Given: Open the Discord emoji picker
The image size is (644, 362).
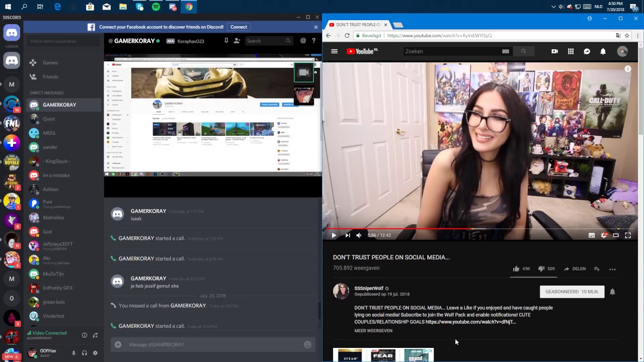Looking at the screenshot, I should [307, 344].
